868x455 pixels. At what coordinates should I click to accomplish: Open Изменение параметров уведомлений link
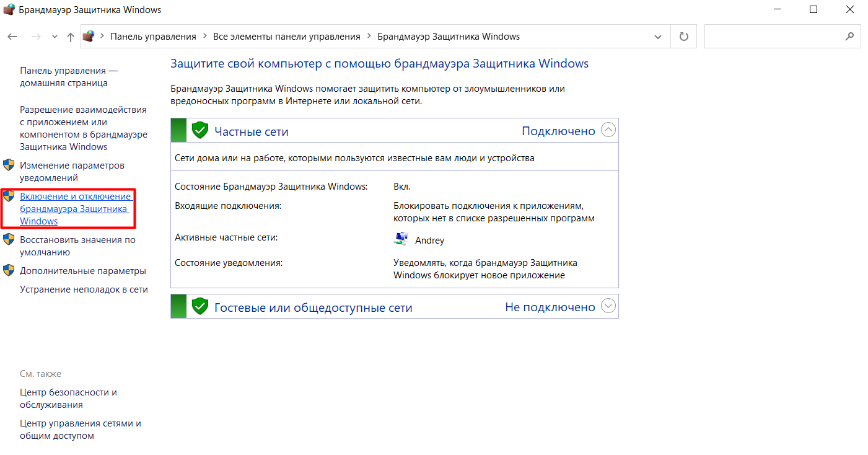(x=72, y=172)
